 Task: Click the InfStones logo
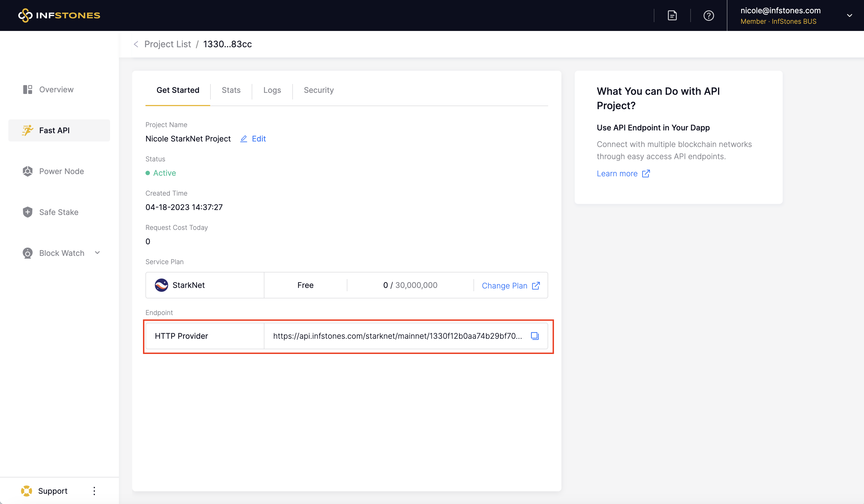[59, 15]
